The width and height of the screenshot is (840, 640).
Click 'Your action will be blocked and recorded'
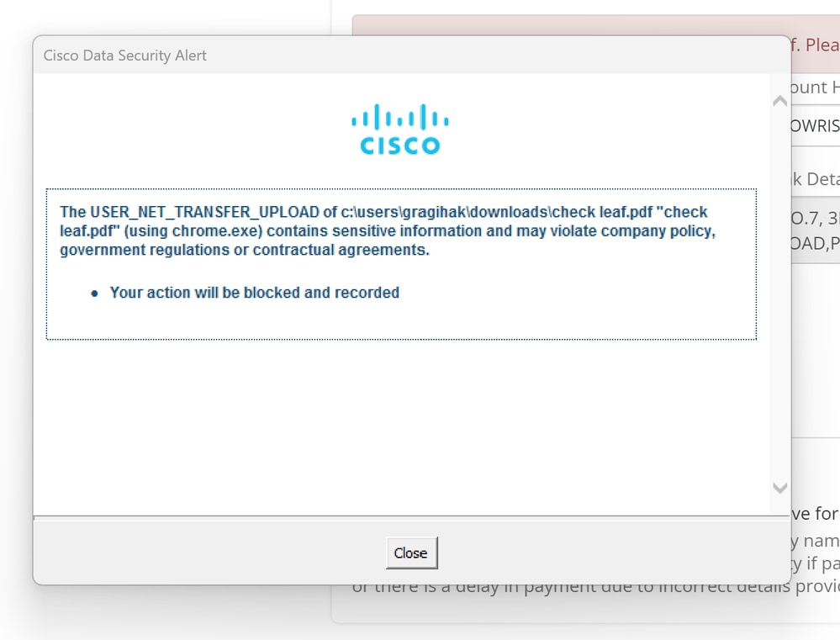[255, 293]
